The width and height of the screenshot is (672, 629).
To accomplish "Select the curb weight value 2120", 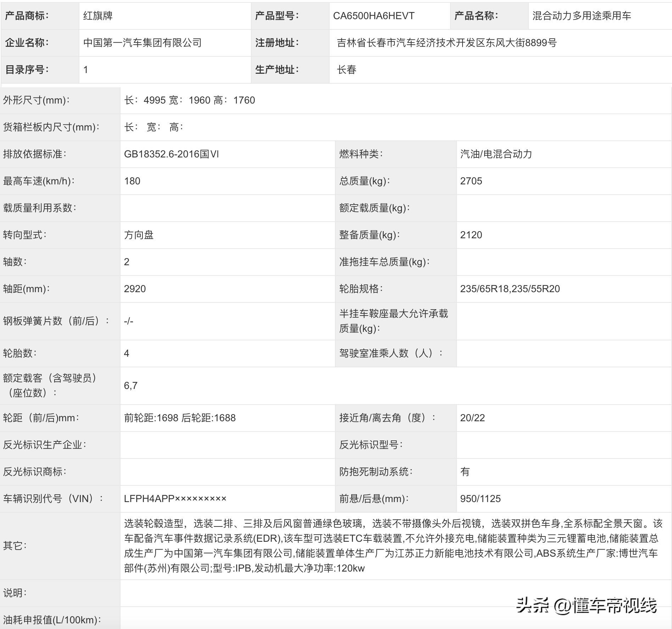I will tap(471, 235).
